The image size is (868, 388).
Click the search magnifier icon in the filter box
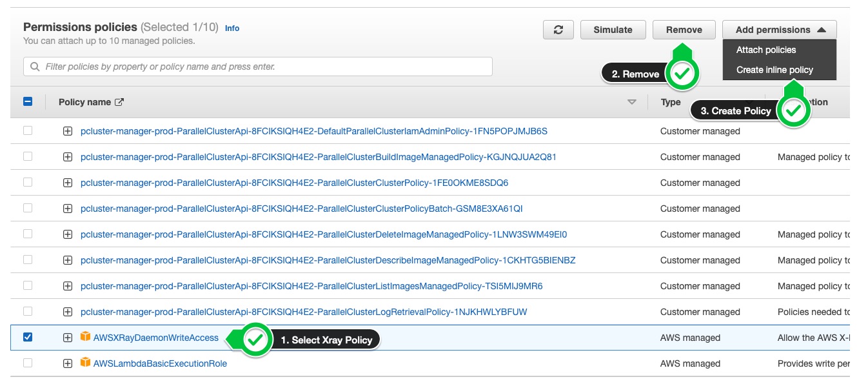click(x=34, y=66)
